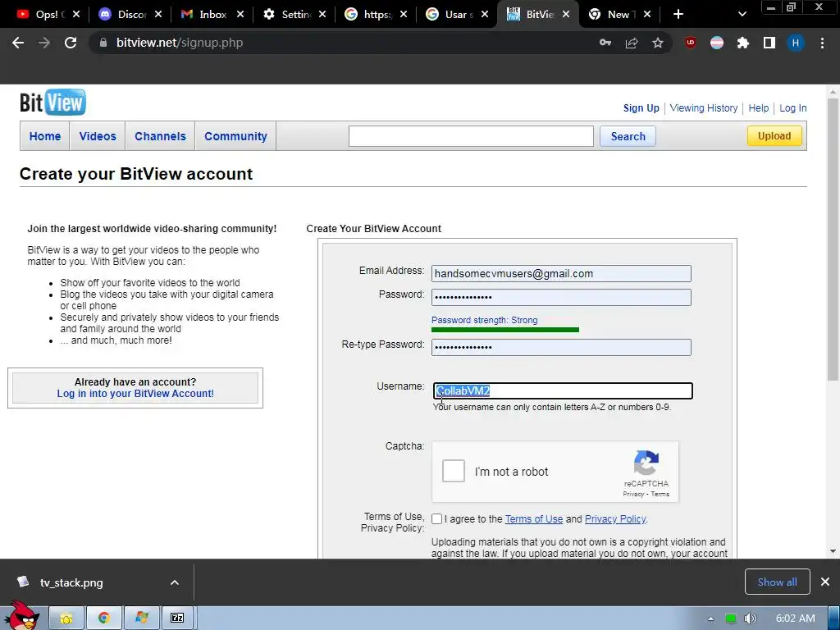This screenshot has width=840, height=630.
Task: Click the Re-type Password field
Action: click(x=561, y=347)
